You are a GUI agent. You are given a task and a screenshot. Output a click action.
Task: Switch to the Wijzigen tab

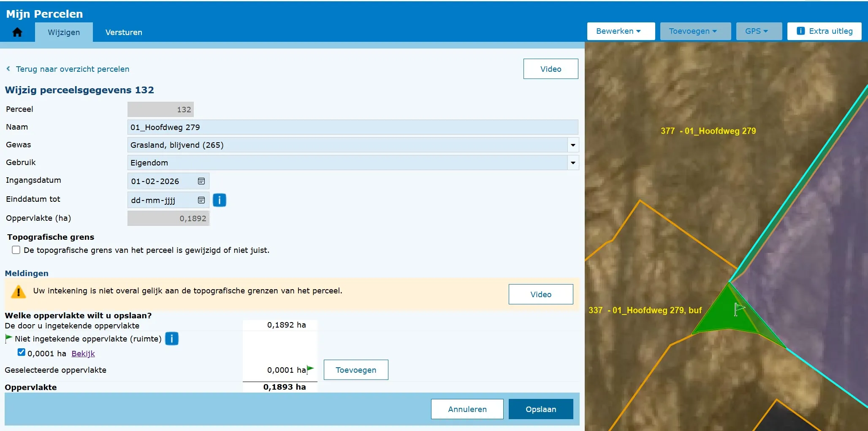pos(64,32)
